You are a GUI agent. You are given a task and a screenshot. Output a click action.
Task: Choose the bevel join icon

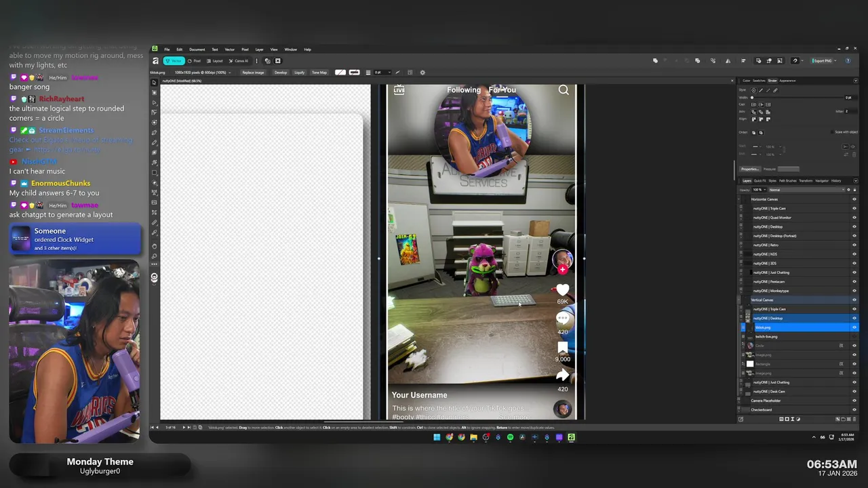(x=761, y=112)
